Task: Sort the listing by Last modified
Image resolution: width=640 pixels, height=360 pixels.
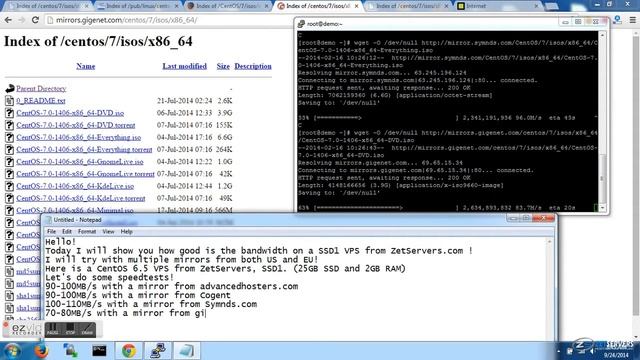Action: coord(184,66)
